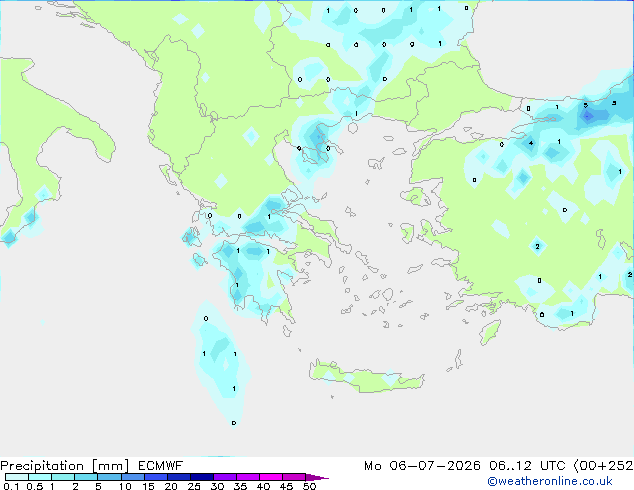
Task: Click legend scale label "35"
Action: click(x=240, y=486)
